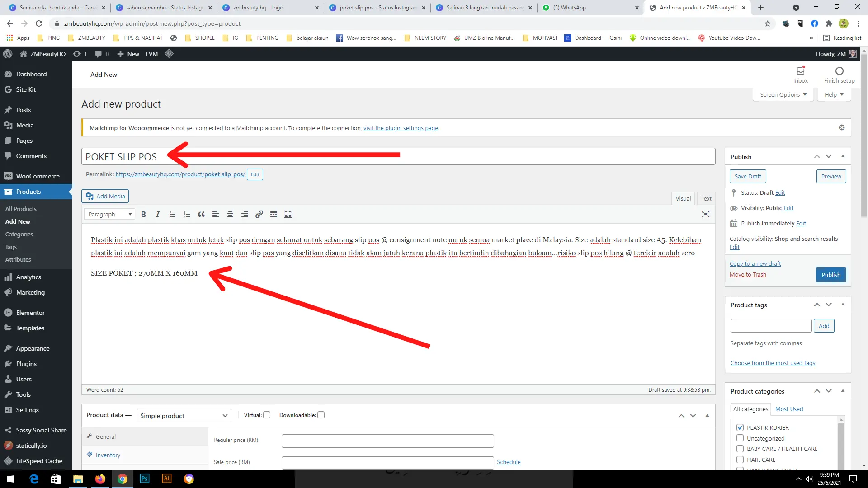Enable the Downloadable product checkbox
The image size is (868, 488).
pyautogui.click(x=321, y=415)
